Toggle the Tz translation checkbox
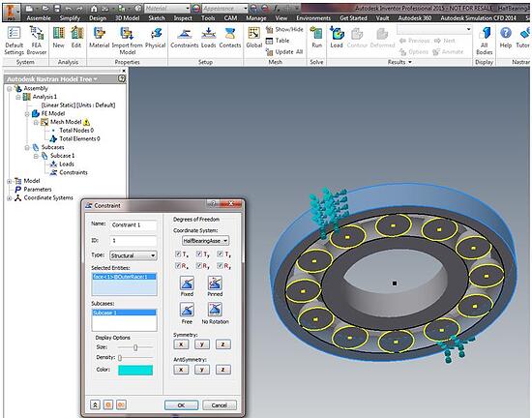 [x=221, y=254]
